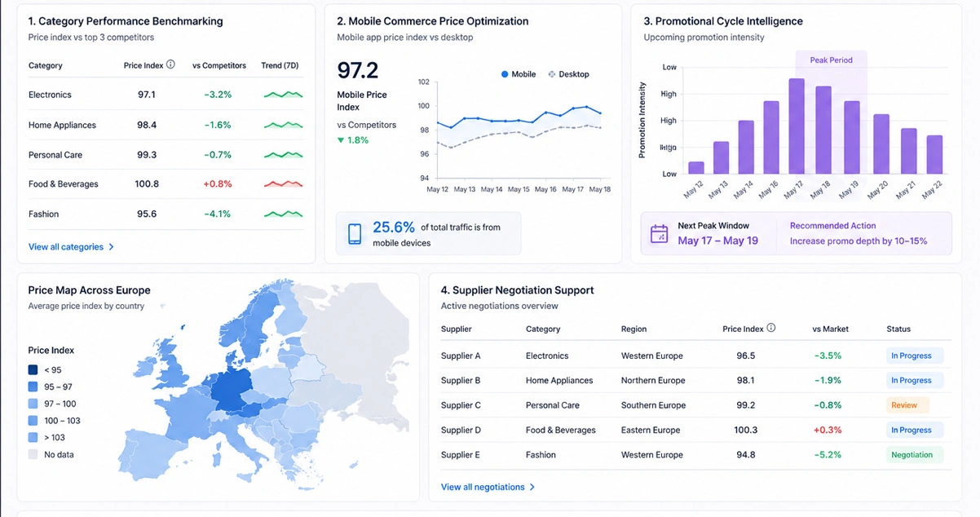Open the Home Appliances trend sparkline
The image size is (980, 517).
[x=283, y=125]
